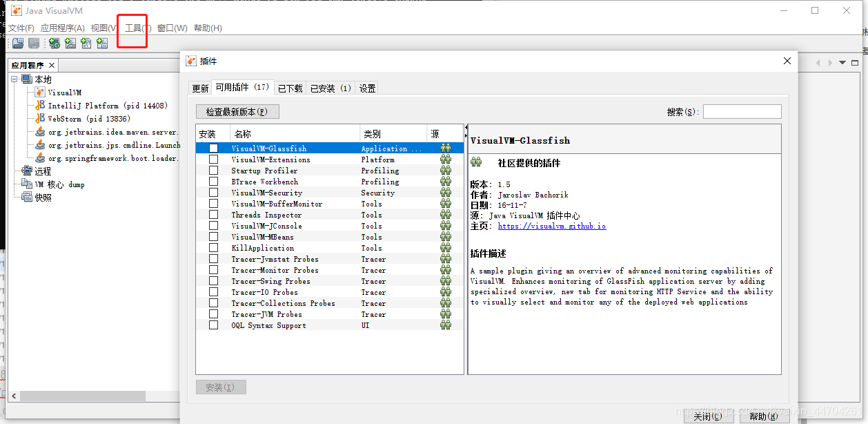Click the scroll documents left arrow
The width and height of the screenshot is (868, 424).
click(x=818, y=63)
